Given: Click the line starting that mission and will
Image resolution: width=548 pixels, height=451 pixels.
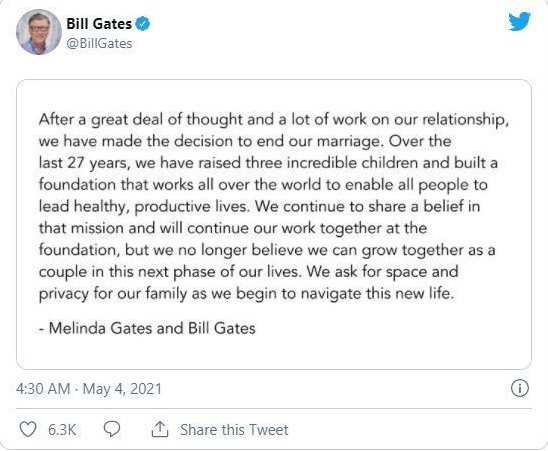Looking at the screenshot, I should point(233,228).
